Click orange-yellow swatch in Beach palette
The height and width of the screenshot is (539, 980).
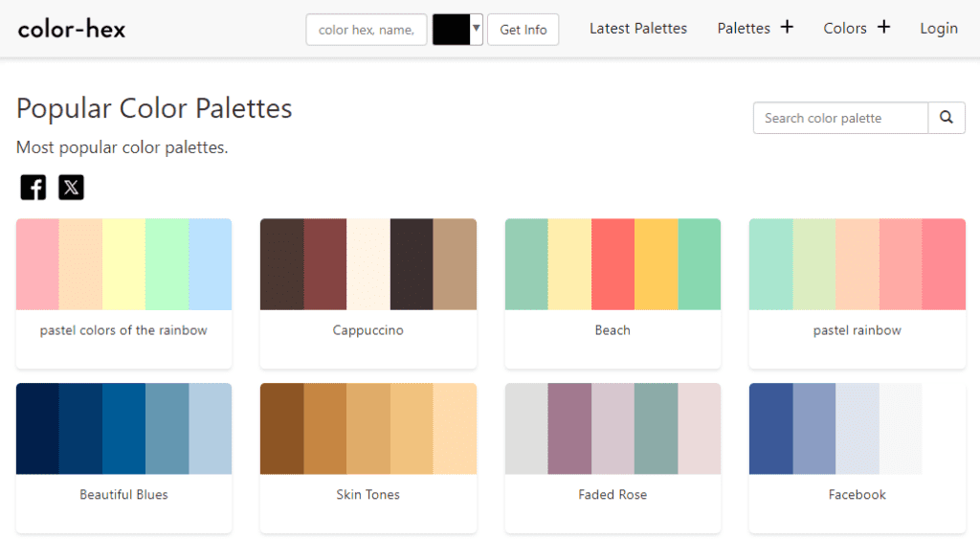[657, 264]
